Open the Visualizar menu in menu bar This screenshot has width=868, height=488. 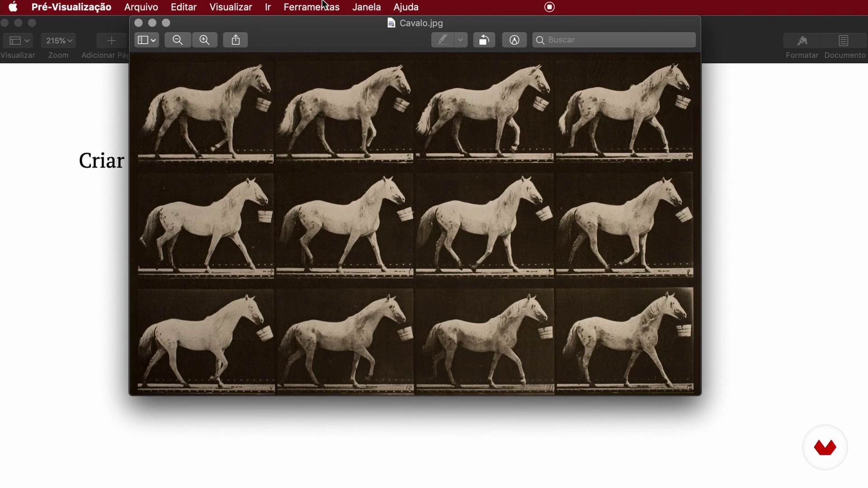(231, 7)
